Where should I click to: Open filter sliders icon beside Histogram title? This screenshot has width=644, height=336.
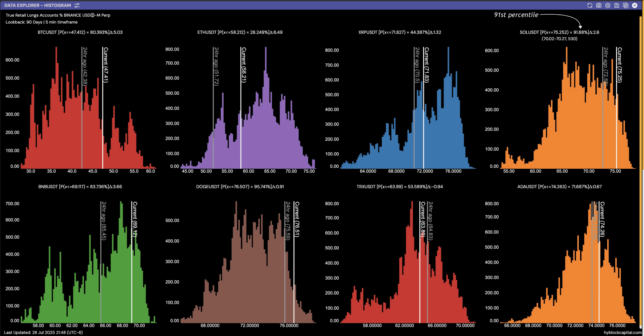click(77, 5)
